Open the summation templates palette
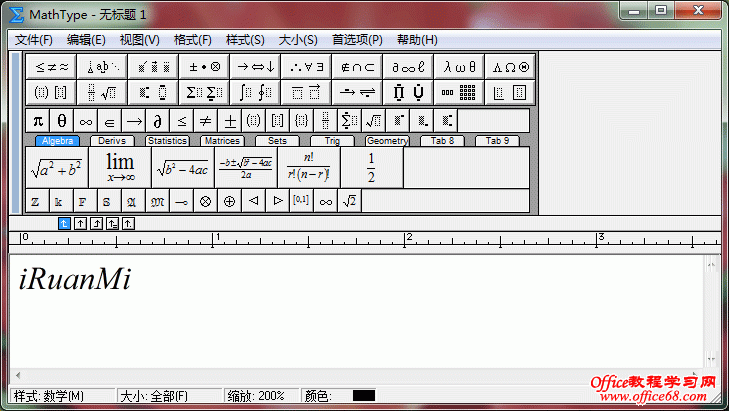This screenshot has height=411, width=729. coord(205,93)
